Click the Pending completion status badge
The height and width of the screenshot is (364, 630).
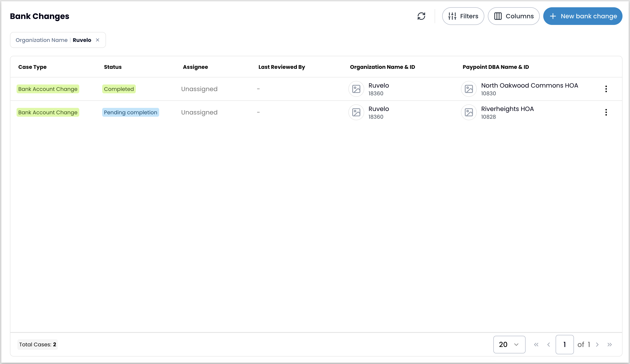coord(130,113)
